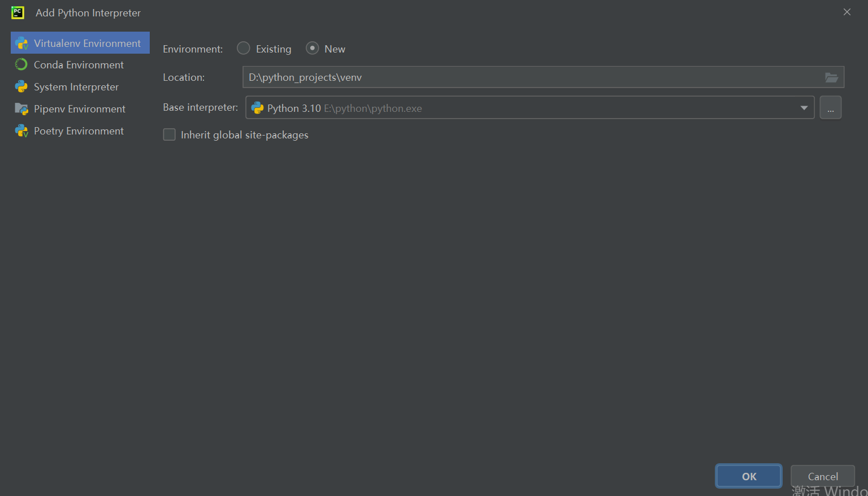The width and height of the screenshot is (868, 496).
Task: Click the System Interpreter python icon
Action: (x=21, y=86)
